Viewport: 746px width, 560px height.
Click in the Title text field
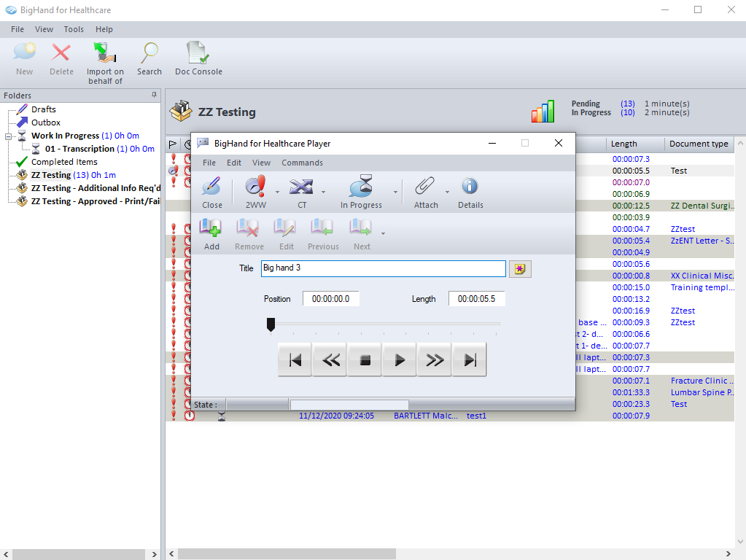(x=383, y=268)
